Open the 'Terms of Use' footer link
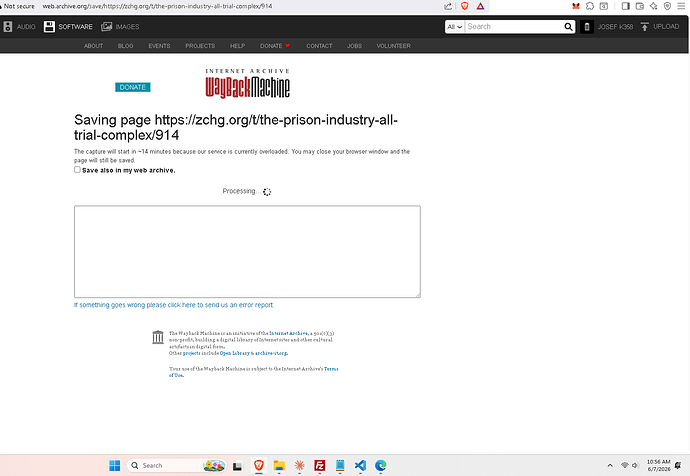 (331, 369)
